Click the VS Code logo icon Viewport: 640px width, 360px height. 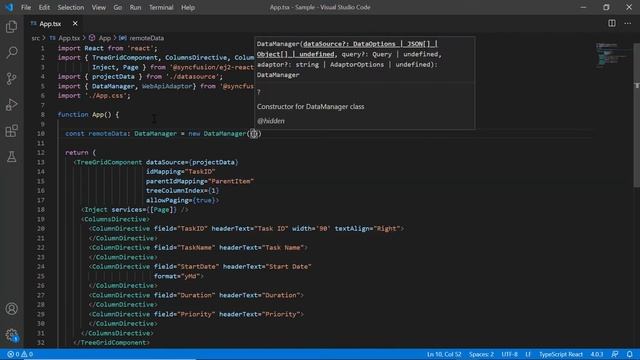pos(9,7)
